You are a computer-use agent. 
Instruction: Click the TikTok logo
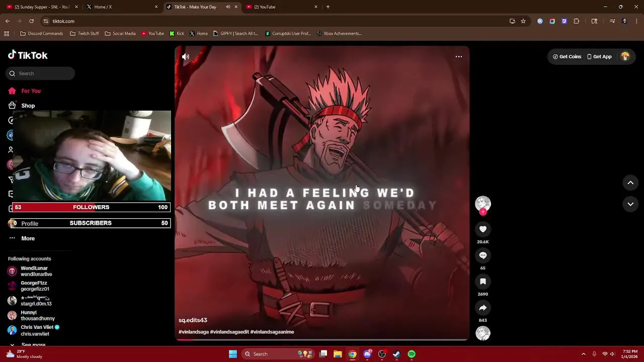28,55
